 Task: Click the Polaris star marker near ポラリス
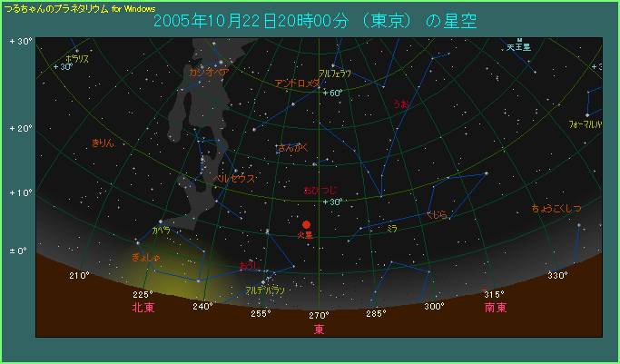pyautogui.click(x=76, y=50)
